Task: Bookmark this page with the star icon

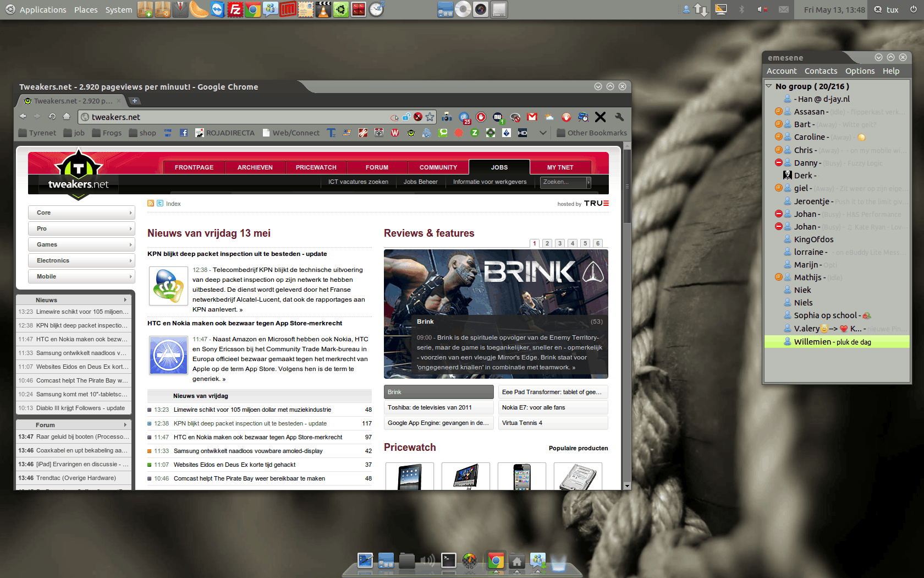Action: 430,117
